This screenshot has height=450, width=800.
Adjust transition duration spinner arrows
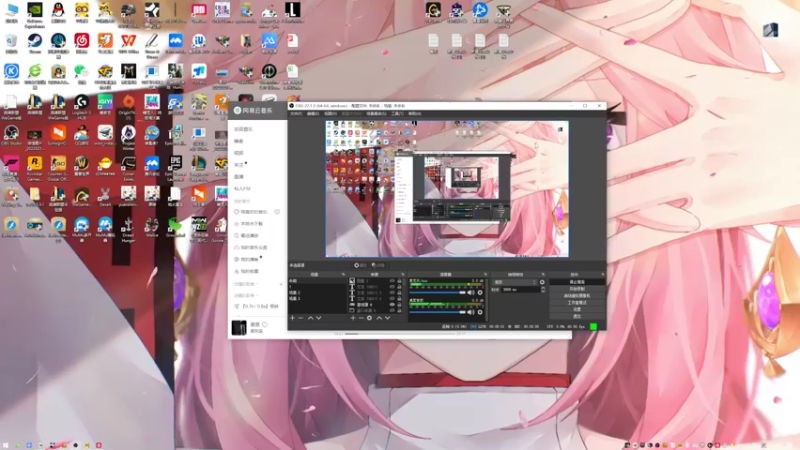tap(543, 290)
